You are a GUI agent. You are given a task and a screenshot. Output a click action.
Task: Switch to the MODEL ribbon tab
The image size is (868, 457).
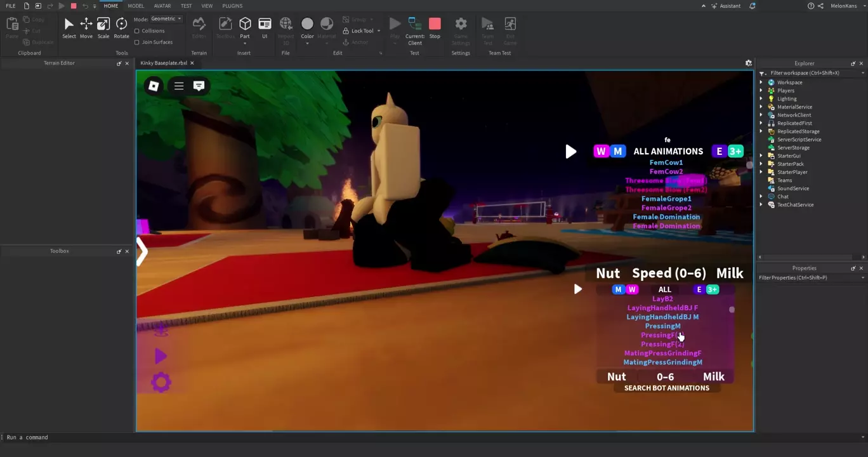(136, 6)
